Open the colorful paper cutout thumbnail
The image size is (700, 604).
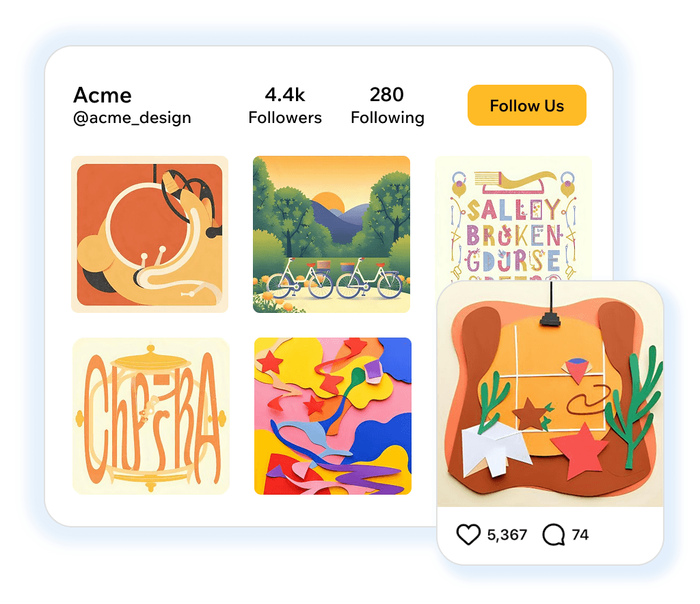tap(333, 415)
